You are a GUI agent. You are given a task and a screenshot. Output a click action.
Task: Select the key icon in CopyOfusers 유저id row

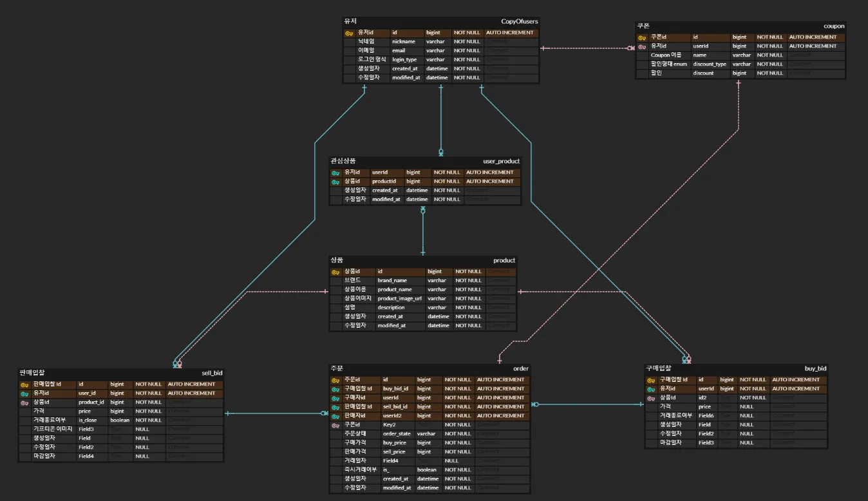(349, 33)
